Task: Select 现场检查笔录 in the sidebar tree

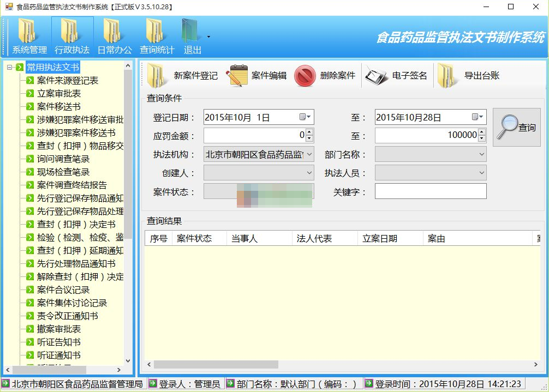Action: [x=63, y=172]
